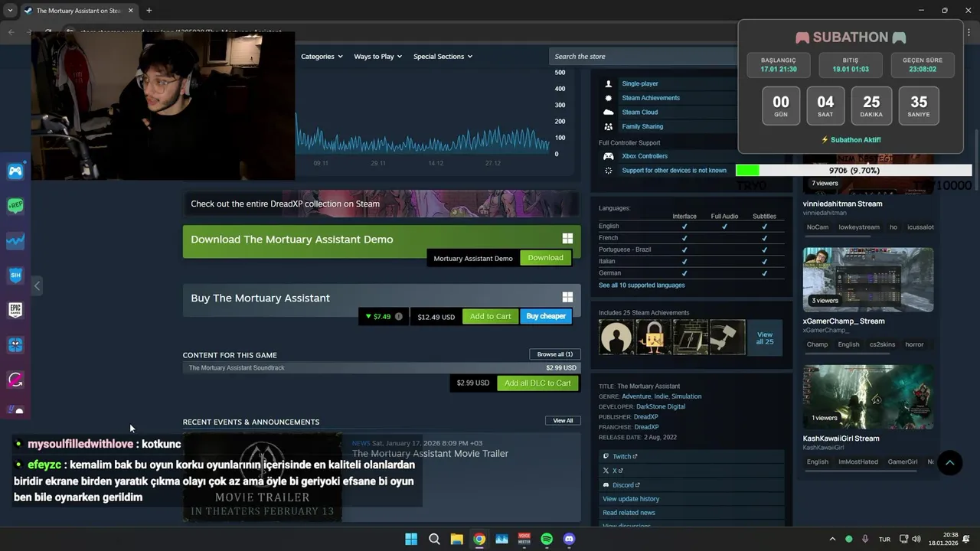
Task: Collapse the left sidebar with arrow handle
Action: pyautogui.click(x=37, y=285)
